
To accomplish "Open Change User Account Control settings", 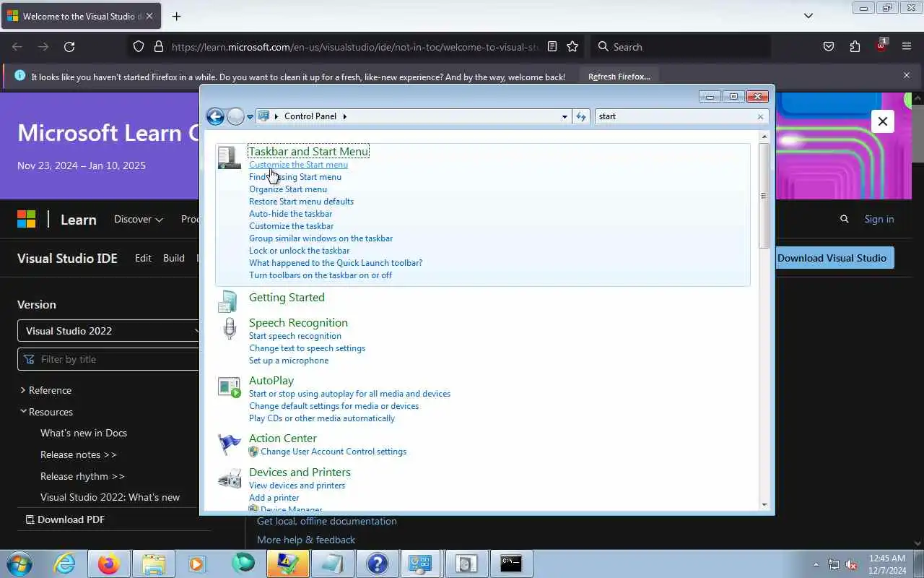I will [334, 452].
